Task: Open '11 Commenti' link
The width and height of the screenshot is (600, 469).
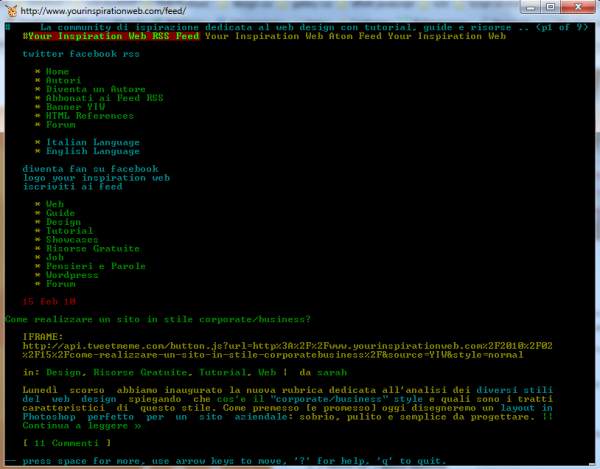Action: (67, 443)
